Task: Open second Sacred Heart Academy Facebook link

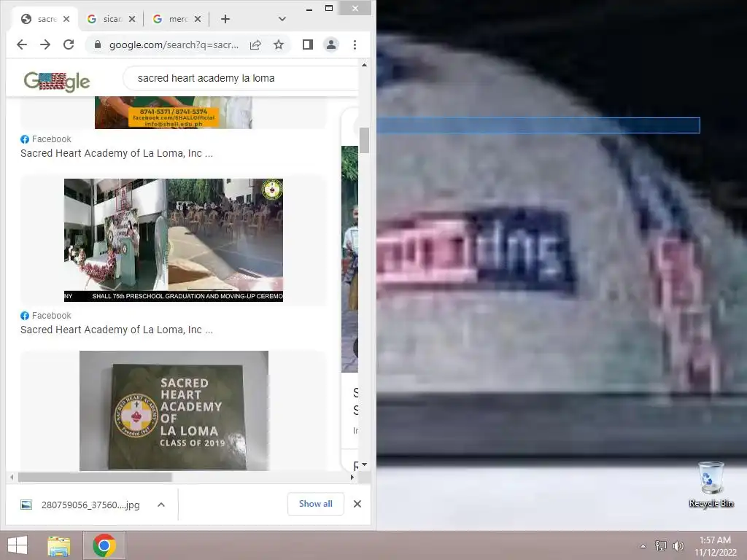Action: 116,330
